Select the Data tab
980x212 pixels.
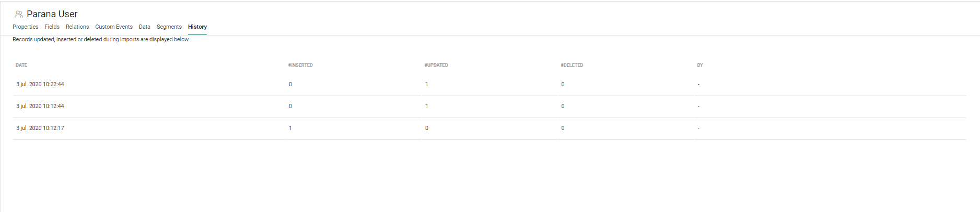(145, 27)
